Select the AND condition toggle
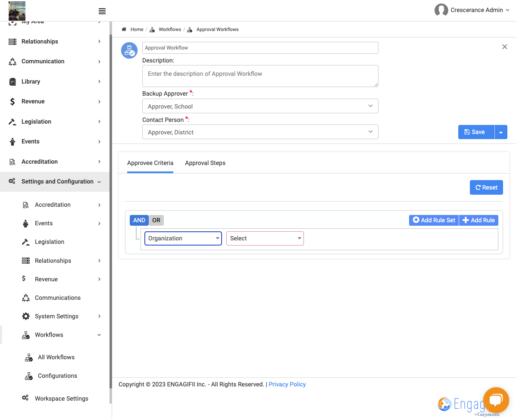Image resolution: width=516 pixels, height=420 pixels. tap(139, 221)
